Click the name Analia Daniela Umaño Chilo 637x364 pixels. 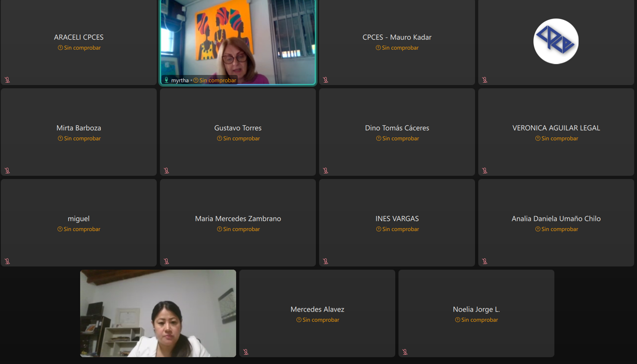click(556, 219)
